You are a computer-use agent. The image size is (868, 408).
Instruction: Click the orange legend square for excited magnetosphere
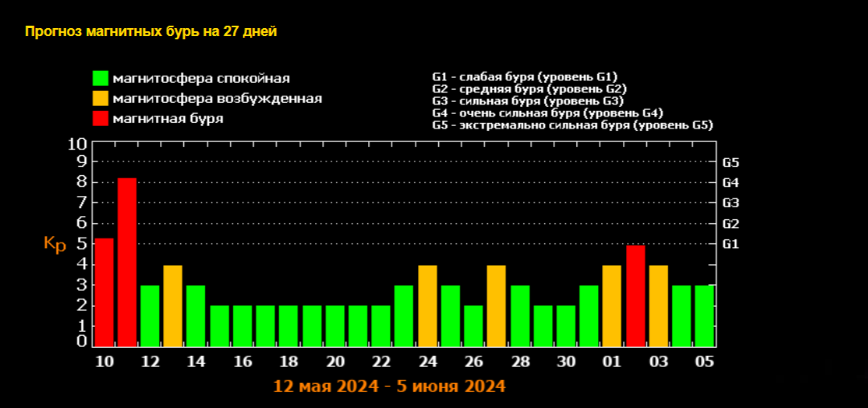click(100, 99)
